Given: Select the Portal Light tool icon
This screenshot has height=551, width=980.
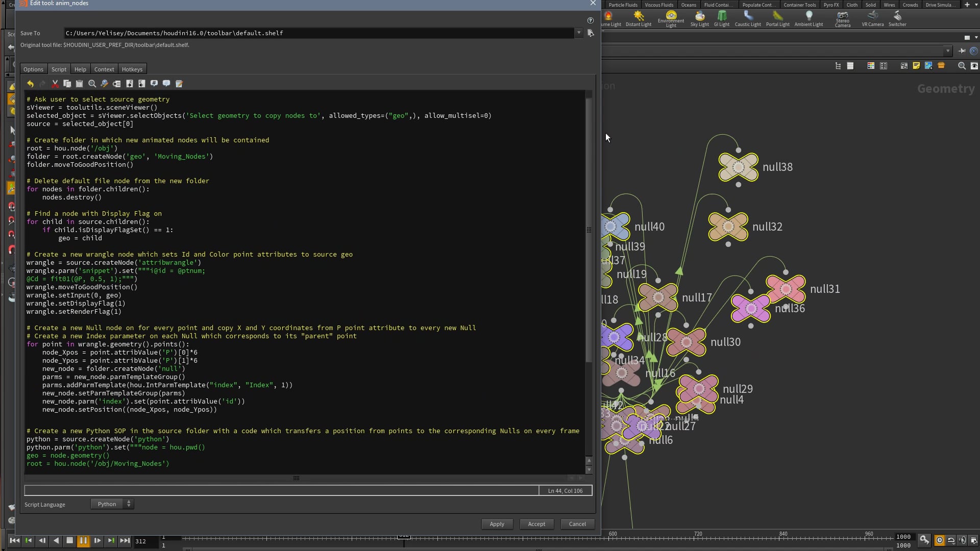Looking at the screenshot, I should [777, 15].
